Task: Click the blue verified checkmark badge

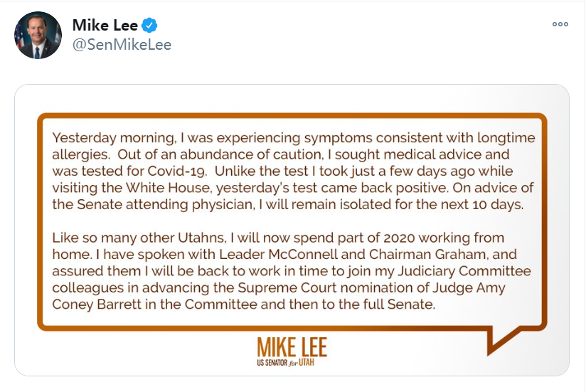Action: pyautogui.click(x=149, y=26)
